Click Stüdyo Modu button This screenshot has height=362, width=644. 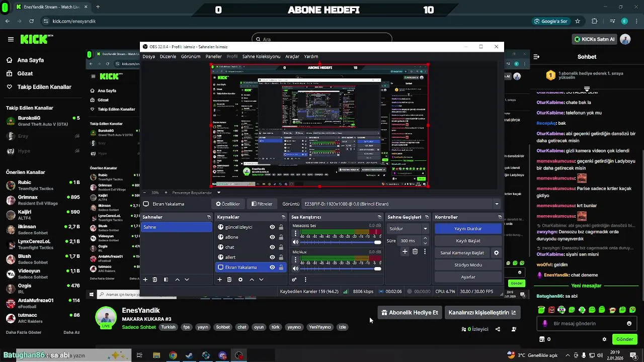468,265
